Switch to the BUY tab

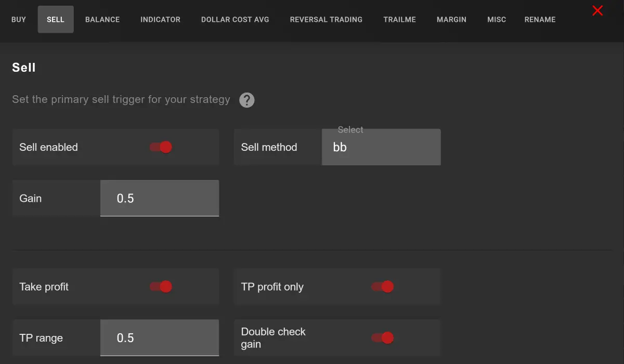tap(18, 19)
